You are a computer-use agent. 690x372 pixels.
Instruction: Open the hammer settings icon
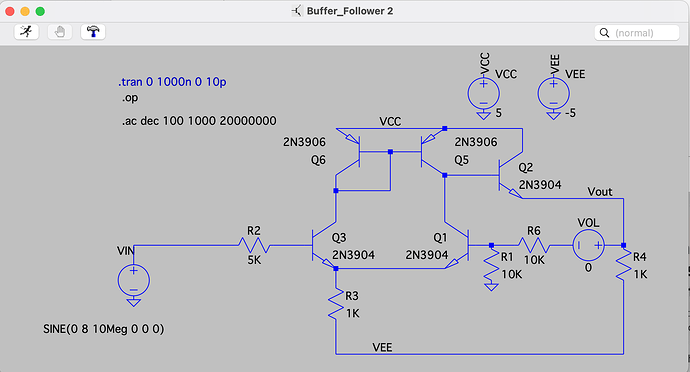click(93, 32)
